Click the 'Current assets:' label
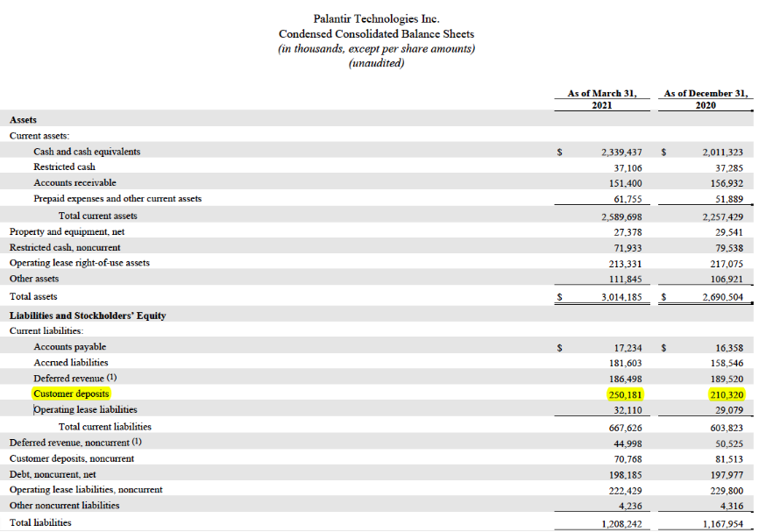 (x=39, y=136)
